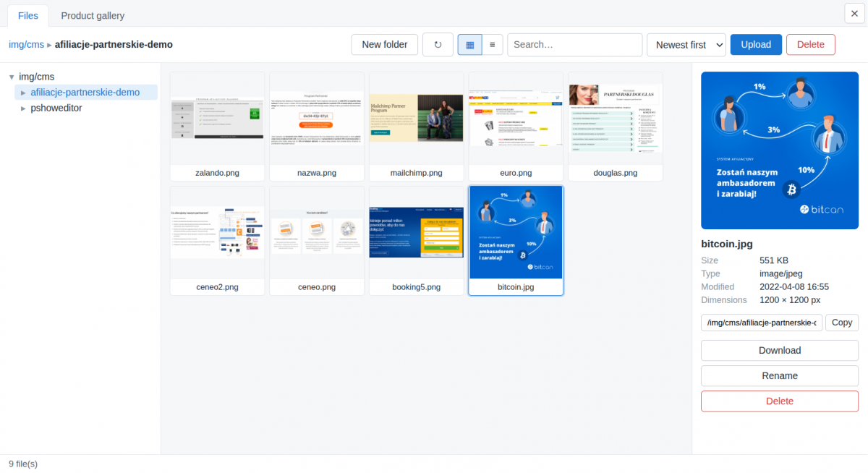Open the booking5.png thumbnail
The image size is (868, 473).
point(417,240)
